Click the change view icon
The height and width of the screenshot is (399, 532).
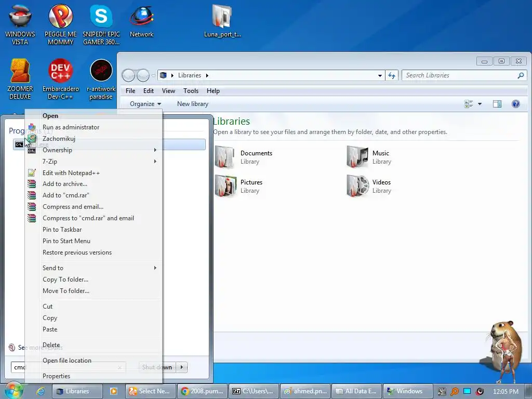pos(469,104)
